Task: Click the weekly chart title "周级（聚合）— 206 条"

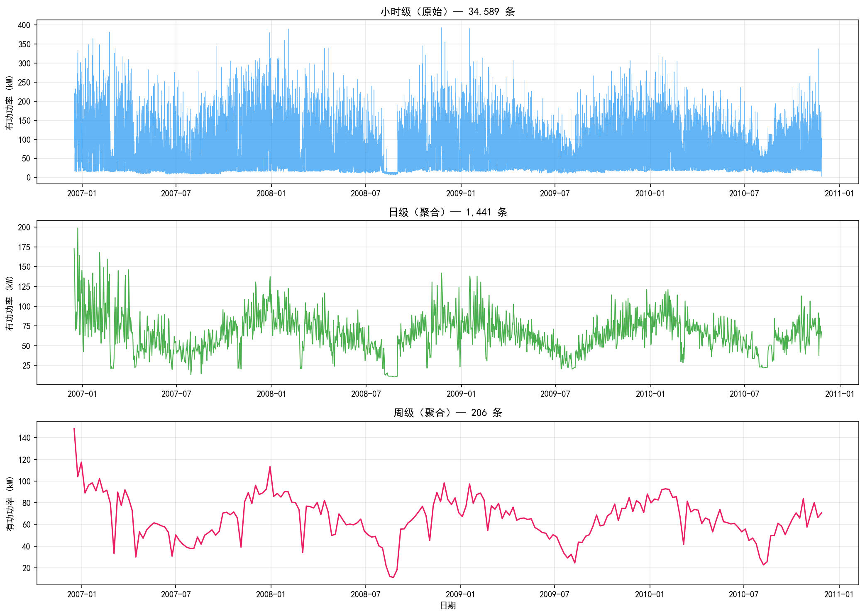Action: [x=447, y=413]
